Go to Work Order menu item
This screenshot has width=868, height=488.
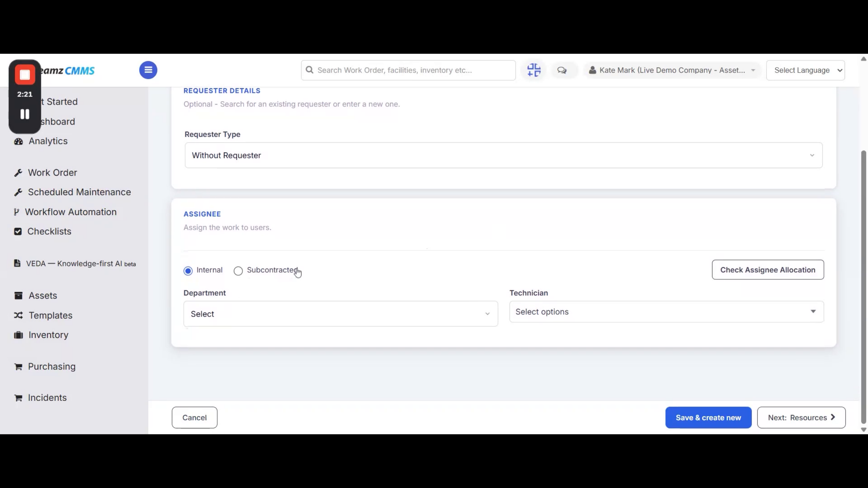(x=52, y=172)
